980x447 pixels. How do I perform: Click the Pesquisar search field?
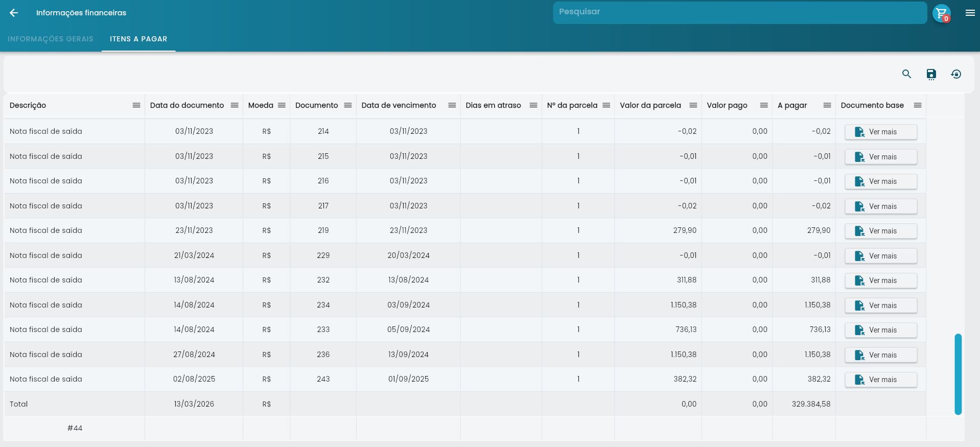point(740,13)
